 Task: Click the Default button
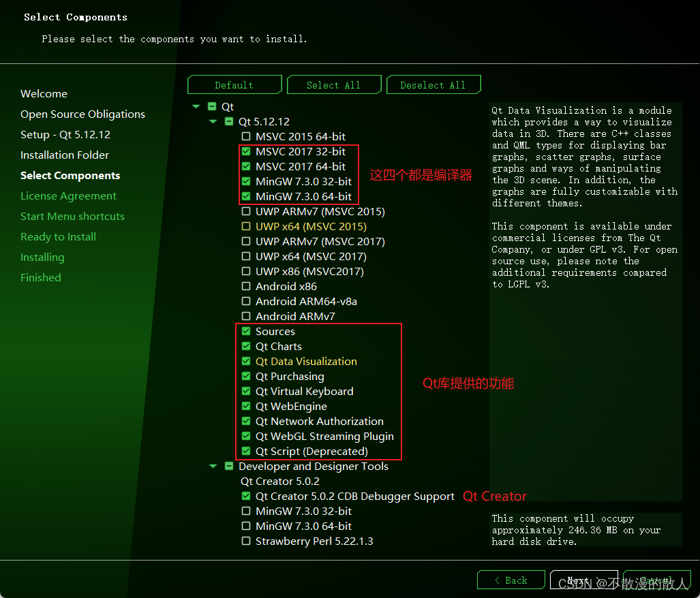[x=234, y=84]
